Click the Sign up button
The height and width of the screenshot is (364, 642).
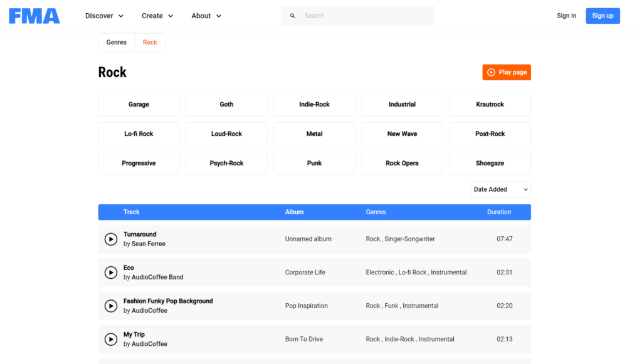pyautogui.click(x=603, y=16)
